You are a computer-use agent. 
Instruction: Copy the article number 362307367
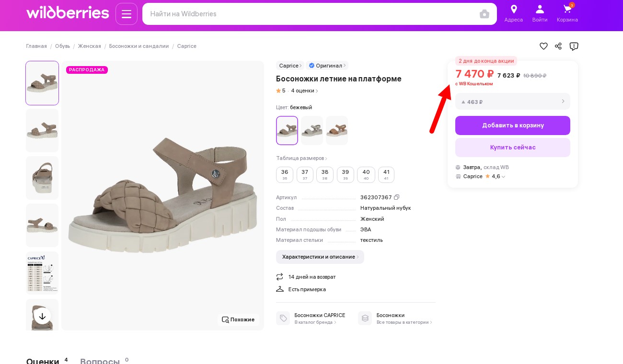coord(397,197)
